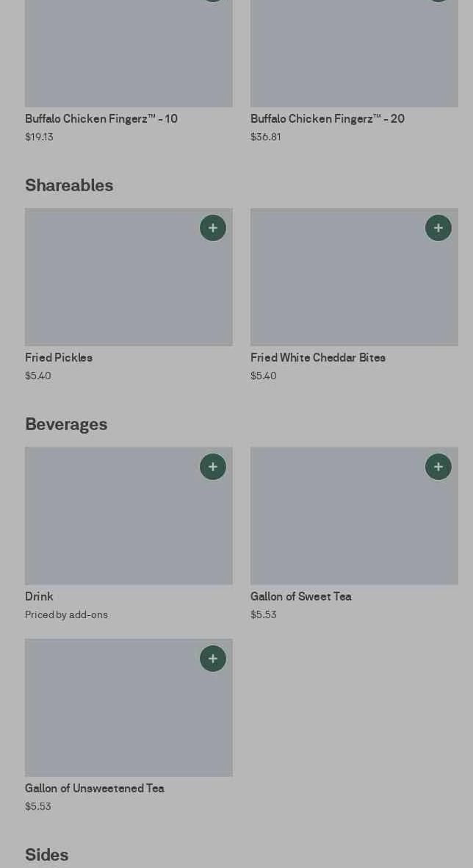
Task: Open Buffalo Chicken Fingerz - 20 item
Action: click(x=328, y=118)
